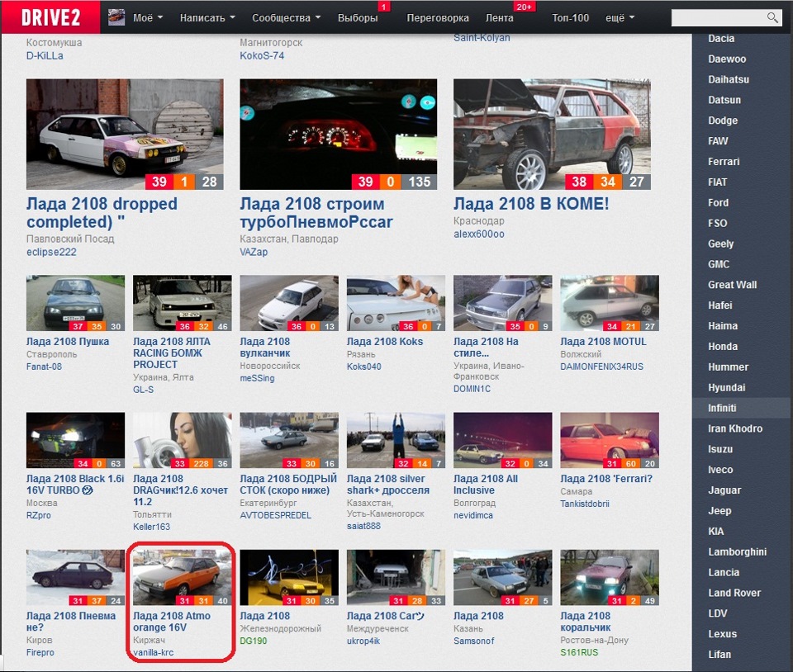The width and height of the screenshot is (793, 672).
Task: Open the RZpro user profile
Action: point(39,515)
